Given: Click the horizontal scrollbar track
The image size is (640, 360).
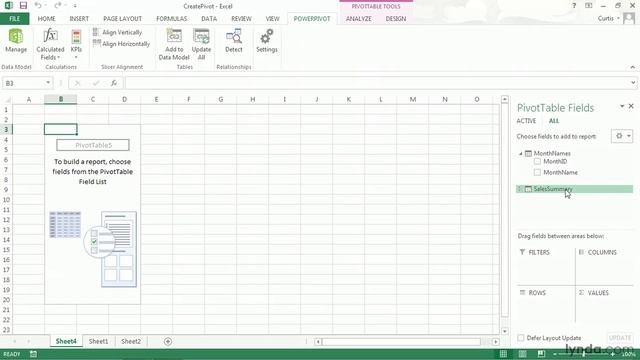Looking at the screenshot, I should click(402, 342).
